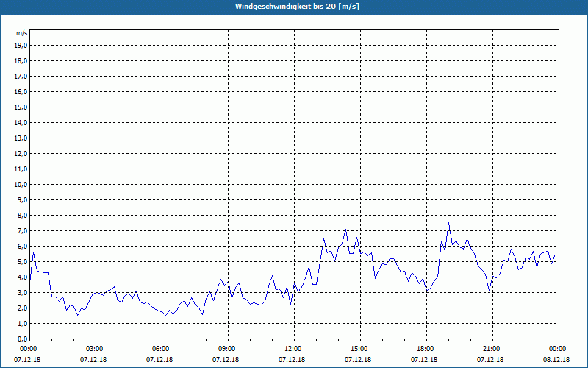This screenshot has width=588, height=368.
Task: Pick the '15,0' y-axis label
Action: tap(21, 107)
